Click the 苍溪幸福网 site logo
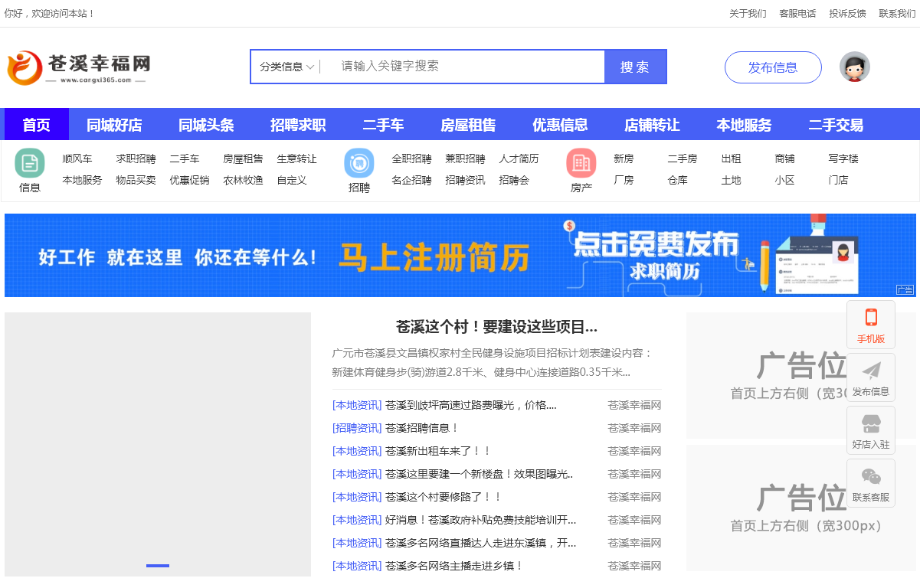This screenshot has width=920, height=588. point(79,67)
